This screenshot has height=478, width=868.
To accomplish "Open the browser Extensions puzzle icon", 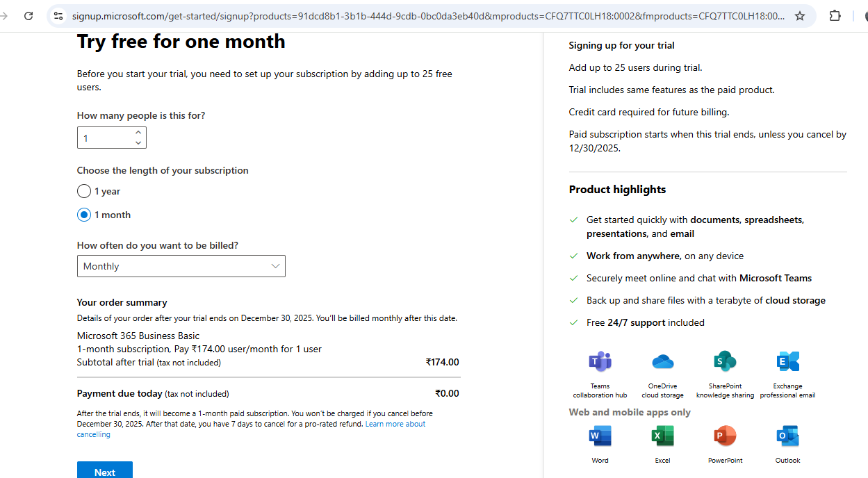I will 835,16.
